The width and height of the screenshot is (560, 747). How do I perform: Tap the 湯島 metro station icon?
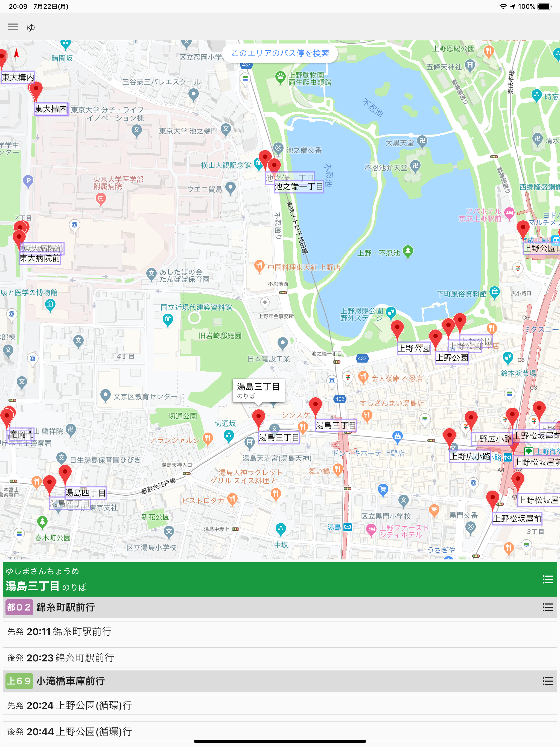(348, 527)
